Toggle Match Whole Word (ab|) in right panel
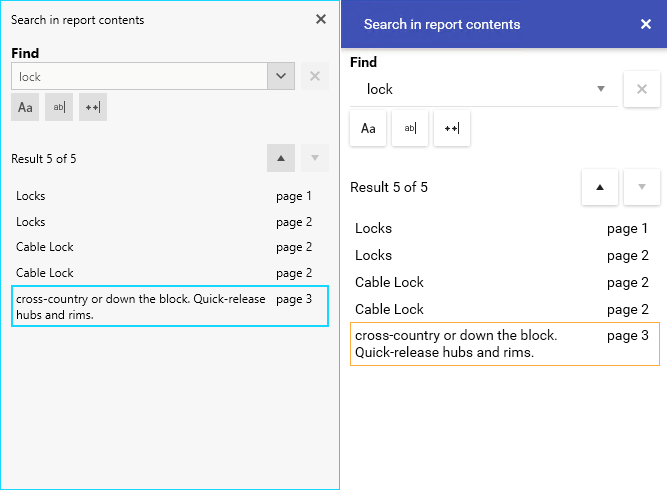The width and height of the screenshot is (667, 490). point(410,128)
